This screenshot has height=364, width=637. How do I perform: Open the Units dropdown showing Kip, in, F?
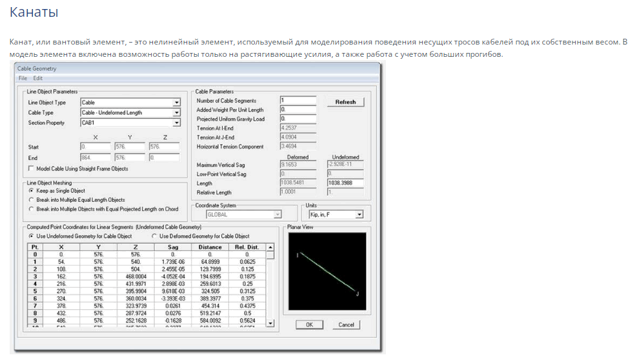coord(359,215)
